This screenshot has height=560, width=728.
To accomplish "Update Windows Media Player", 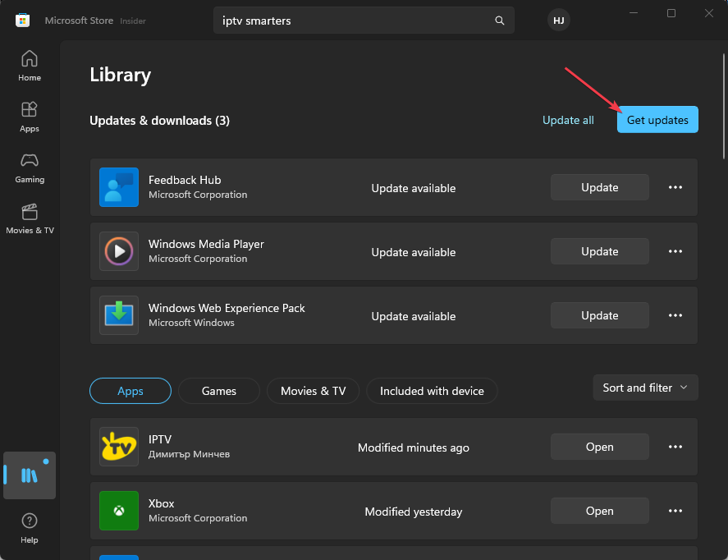I will pyautogui.click(x=600, y=251).
